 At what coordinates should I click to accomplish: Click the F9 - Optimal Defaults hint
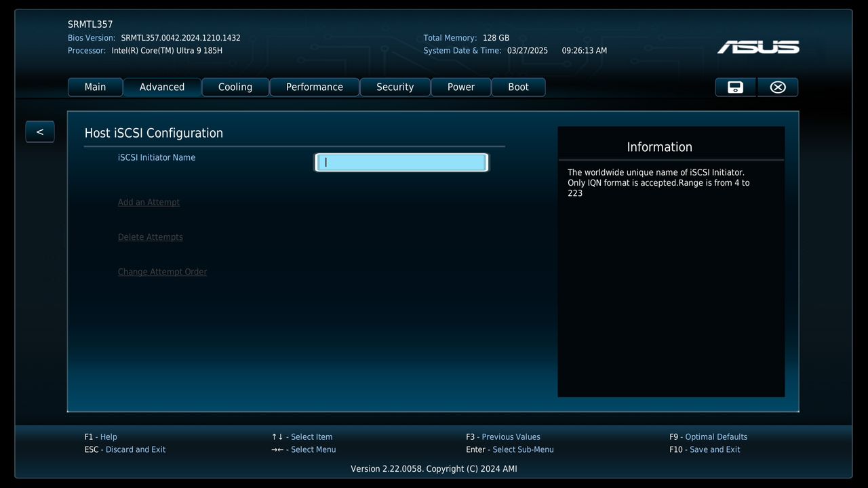click(709, 437)
